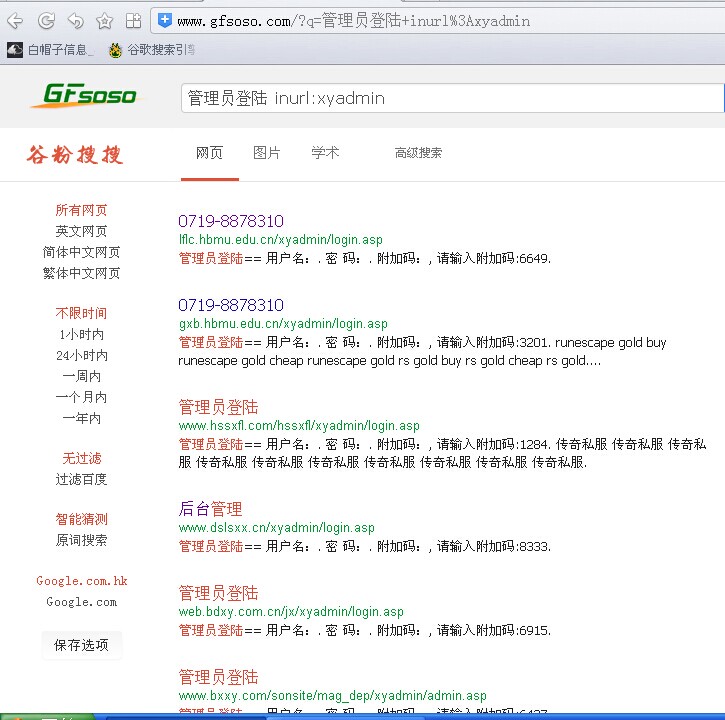Click the 谷粉搜搜 red logo
The image size is (725, 720).
coord(75,154)
